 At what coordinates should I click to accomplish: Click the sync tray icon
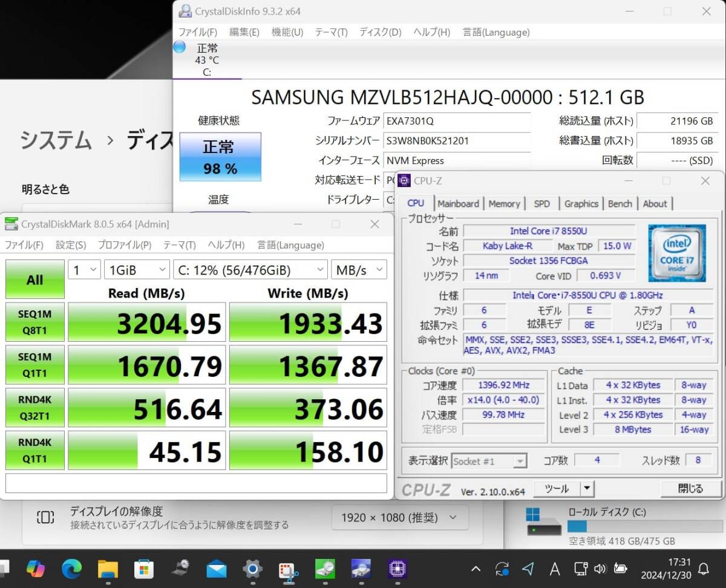[502, 569]
